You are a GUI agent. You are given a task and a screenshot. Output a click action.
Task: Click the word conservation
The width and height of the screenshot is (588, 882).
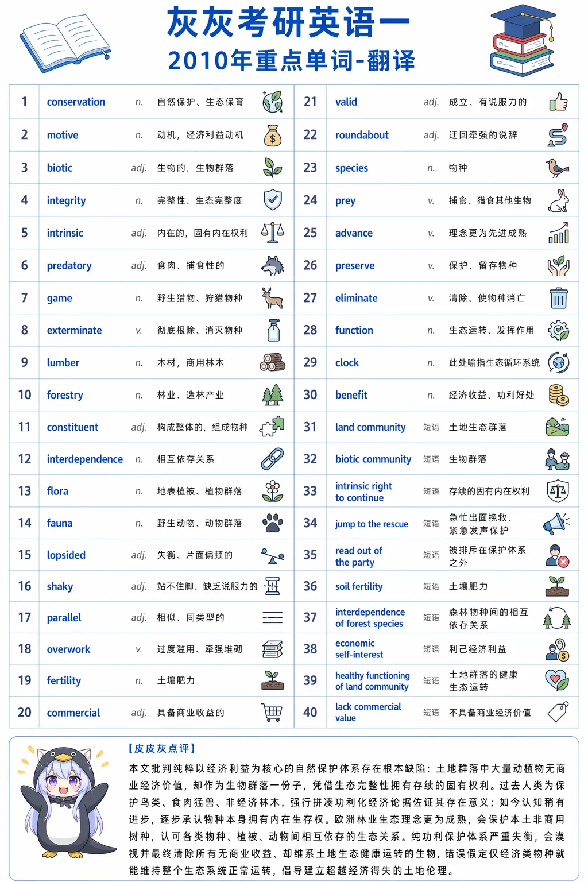tap(76, 102)
